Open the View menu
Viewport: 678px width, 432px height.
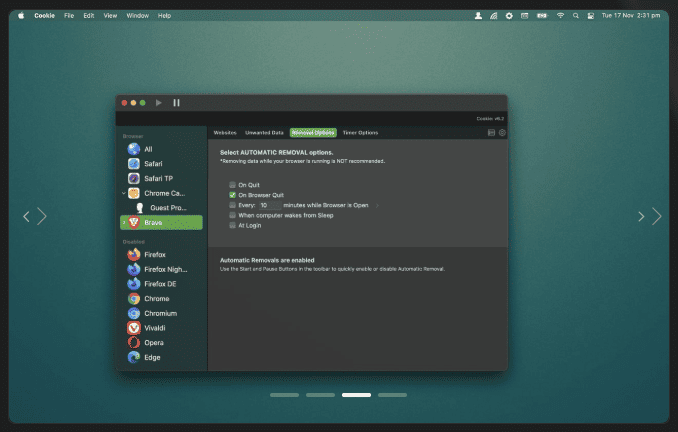[x=110, y=16]
